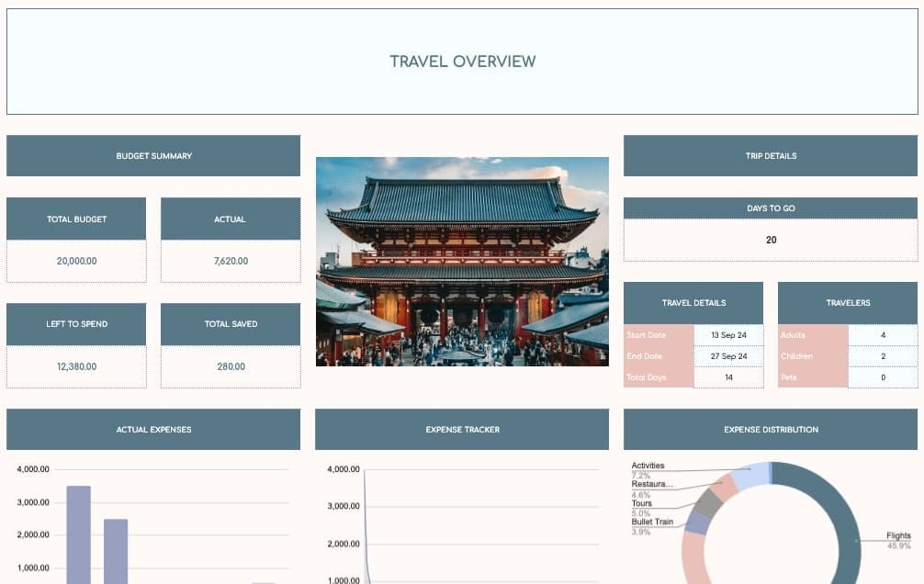Select the Children count value 2
The width and height of the screenshot is (924, 584).
[883, 356]
